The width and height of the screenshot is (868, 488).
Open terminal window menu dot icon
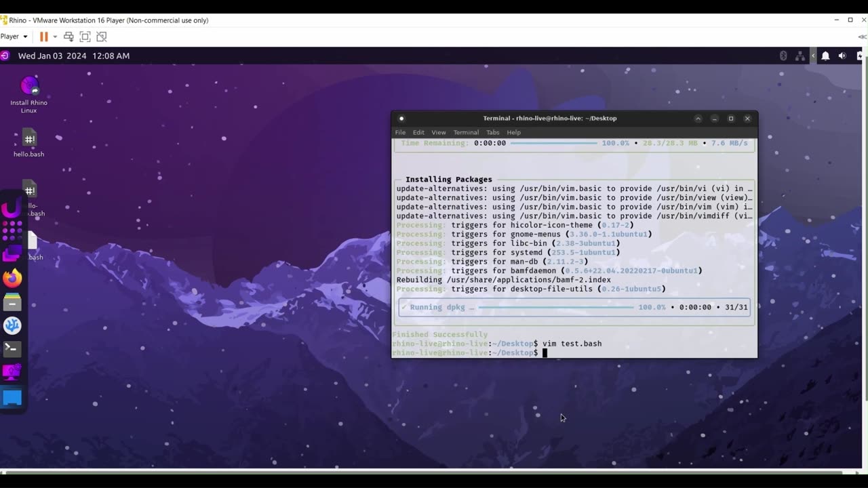click(401, 118)
